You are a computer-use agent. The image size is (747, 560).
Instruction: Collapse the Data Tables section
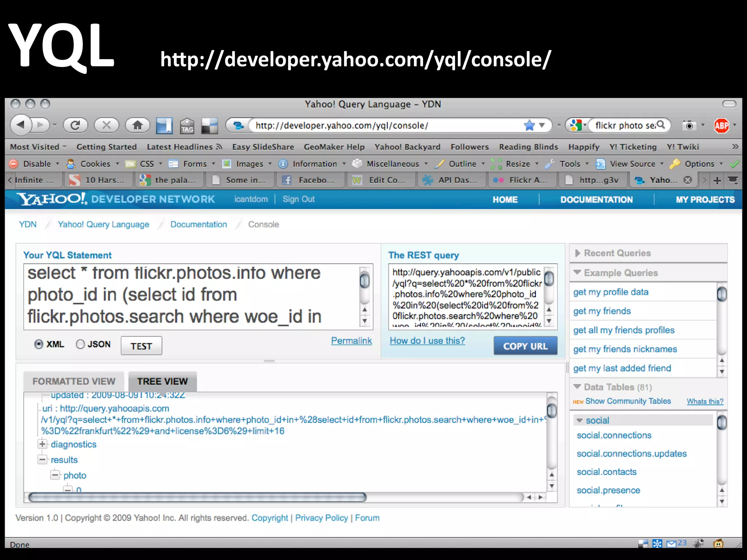[x=577, y=386]
